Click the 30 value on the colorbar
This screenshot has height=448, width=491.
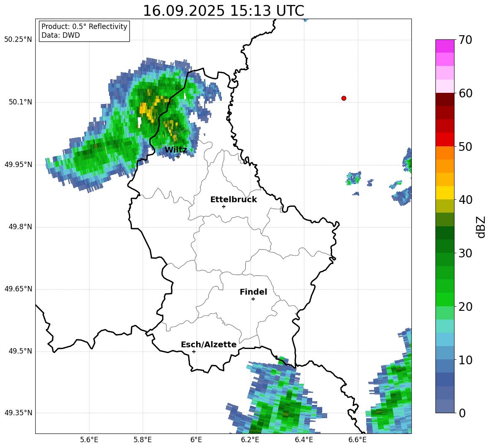[x=465, y=253]
